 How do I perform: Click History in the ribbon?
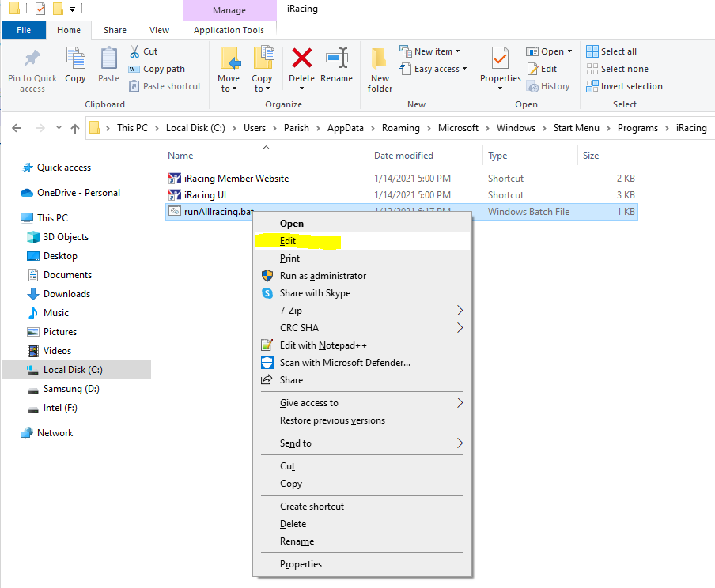(549, 86)
